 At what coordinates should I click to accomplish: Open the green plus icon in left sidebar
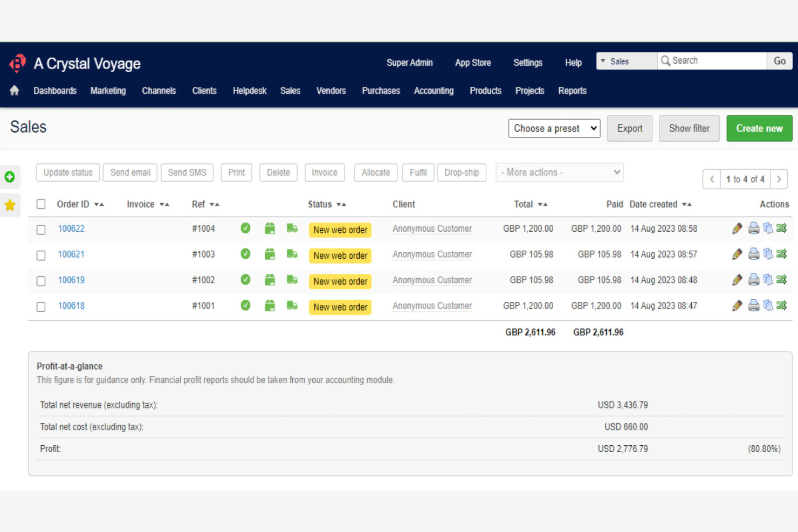click(x=10, y=177)
